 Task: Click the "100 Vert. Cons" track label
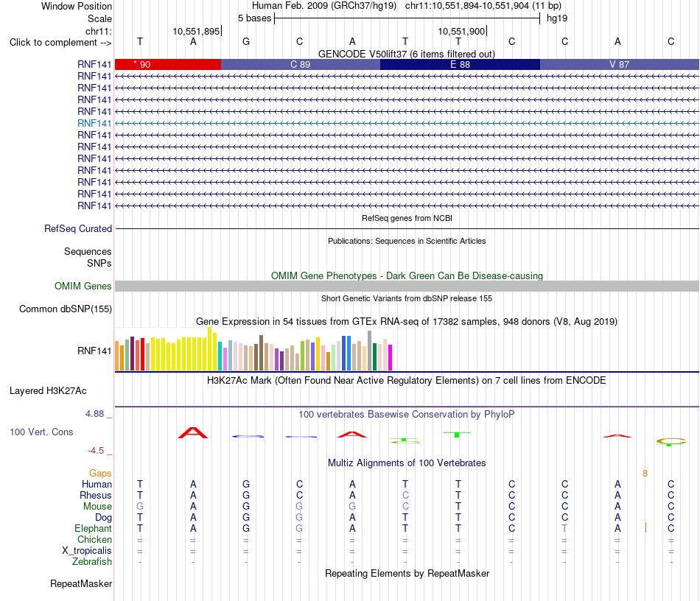pyautogui.click(x=41, y=432)
